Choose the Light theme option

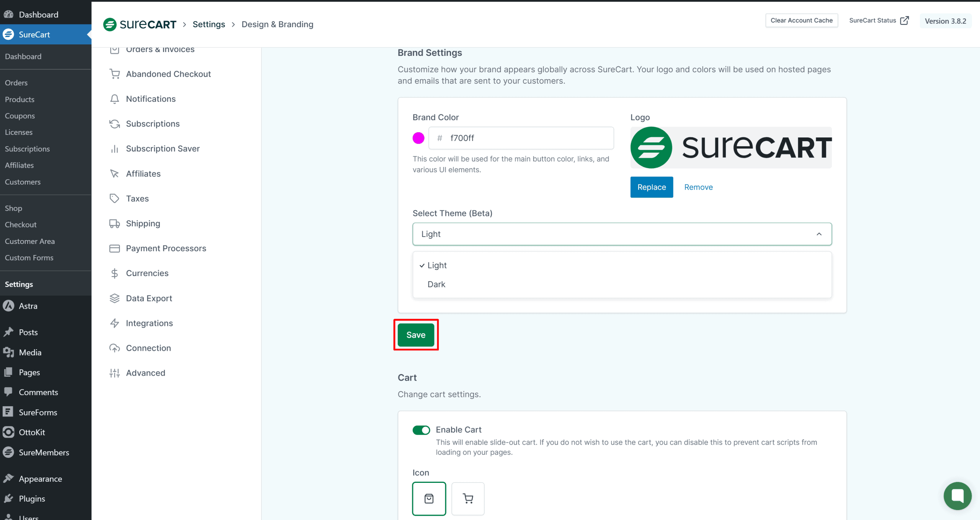pos(437,265)
